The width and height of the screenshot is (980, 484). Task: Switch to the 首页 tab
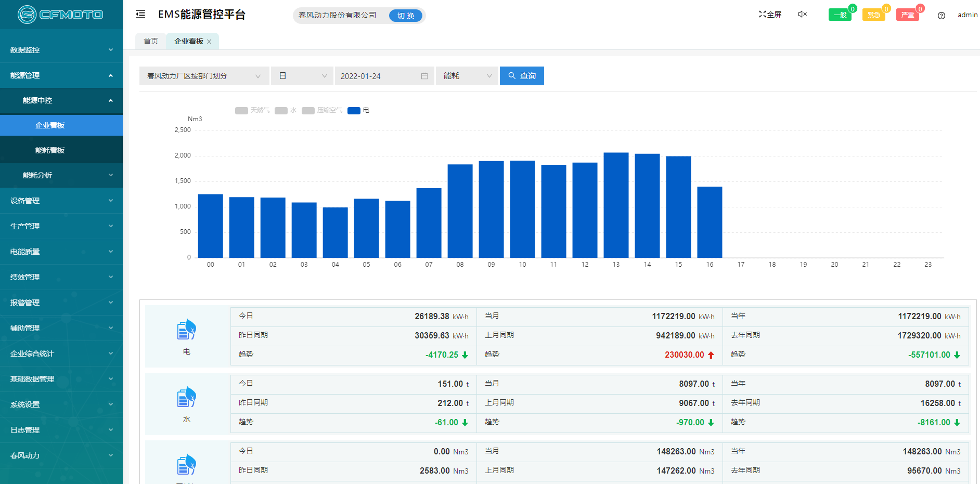point(151,41)
